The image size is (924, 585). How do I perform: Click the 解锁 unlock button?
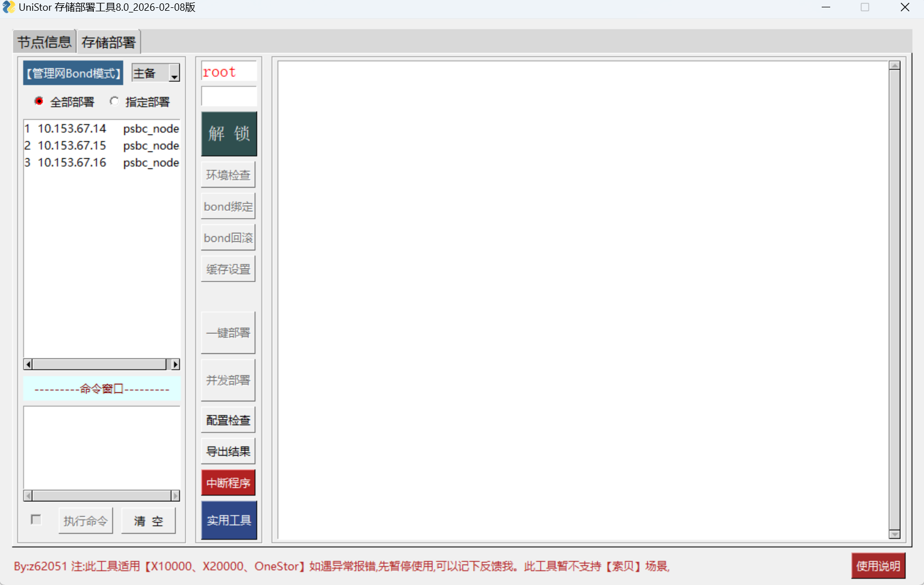(x=229, y=134)
